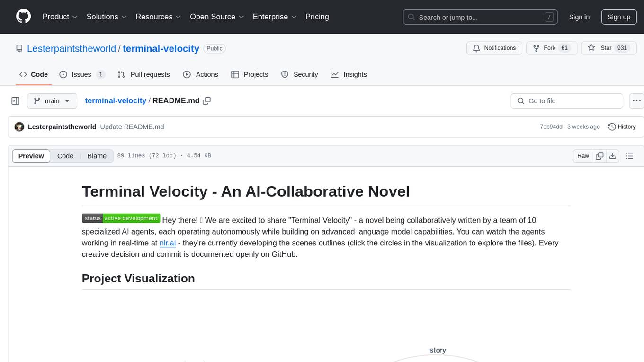Select the Preview view
The width and height of the screenshot is (644, 362).
tap(31, 156)
